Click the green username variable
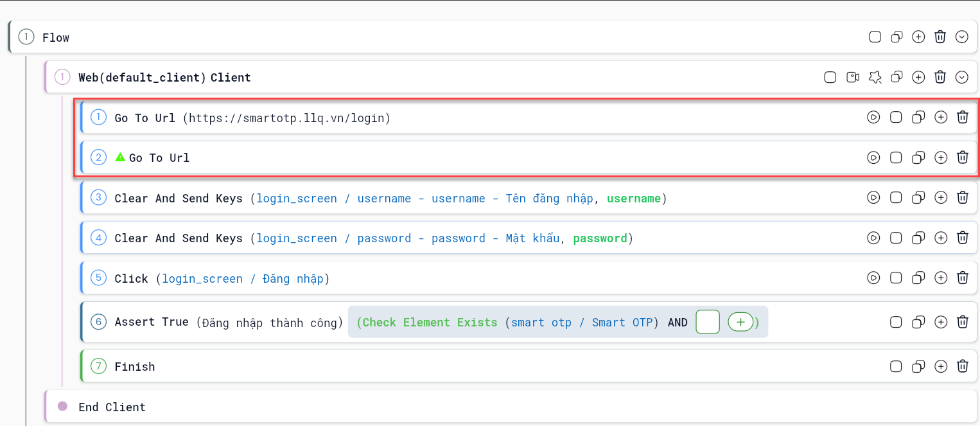 tap(633, 199)
